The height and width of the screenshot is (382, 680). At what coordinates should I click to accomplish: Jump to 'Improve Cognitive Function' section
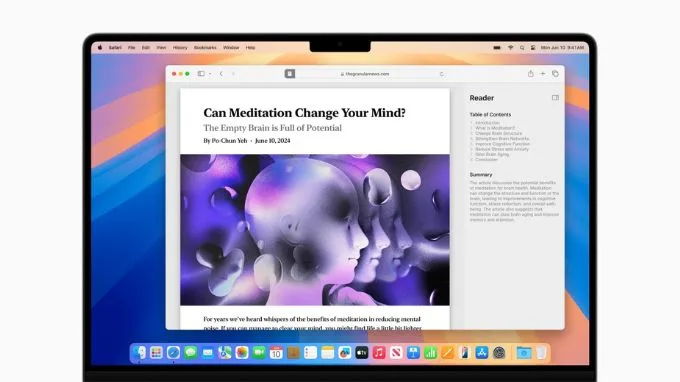(502, 144)
